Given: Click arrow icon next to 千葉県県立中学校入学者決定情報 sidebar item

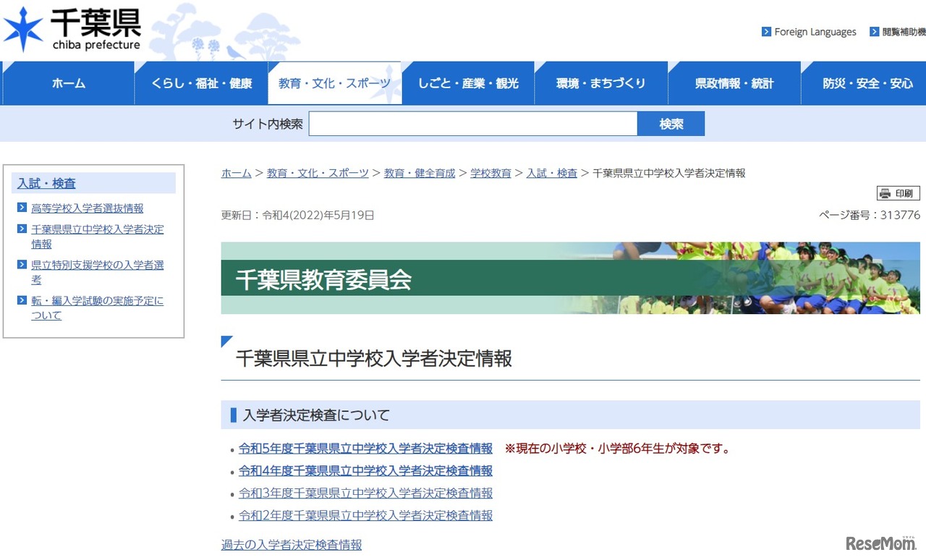Looking at the screenshot, I should [22, 229].
